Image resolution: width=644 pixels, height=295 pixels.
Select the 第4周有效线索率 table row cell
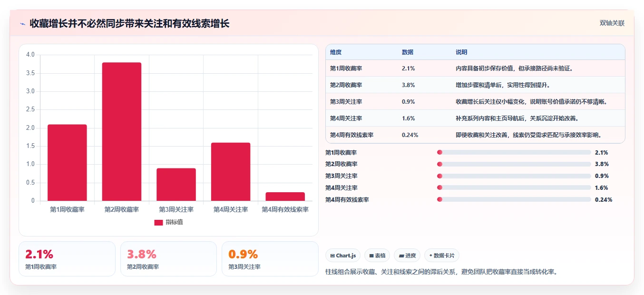click(x=351, y=135)
